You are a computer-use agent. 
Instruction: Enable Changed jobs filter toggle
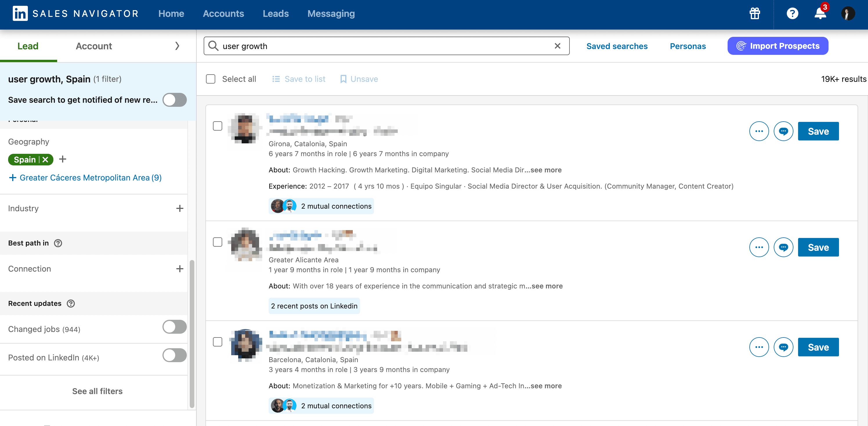[175, 327]
